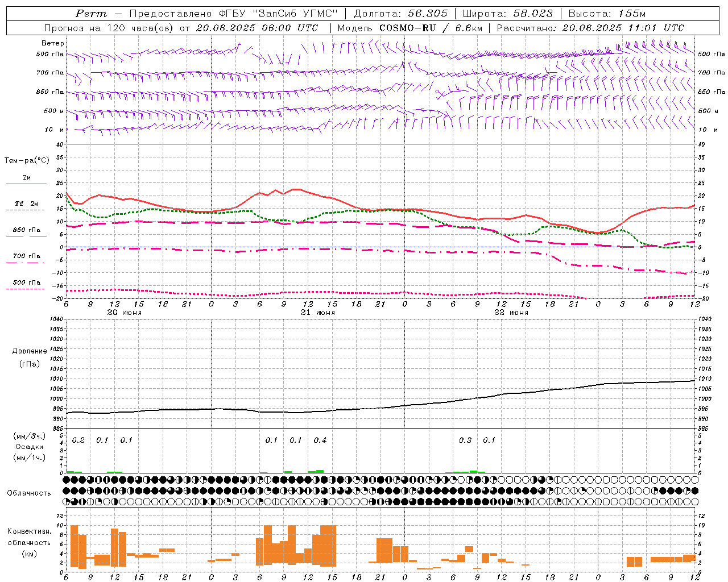Click the "Конвективн." convective cloud label
Viewport: 728px width, 582px height.
coord(29,531)
